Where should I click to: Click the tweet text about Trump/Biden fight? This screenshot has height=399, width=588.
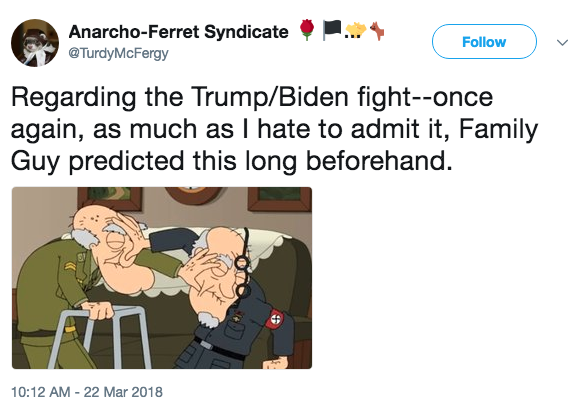(x=274, y=129)
